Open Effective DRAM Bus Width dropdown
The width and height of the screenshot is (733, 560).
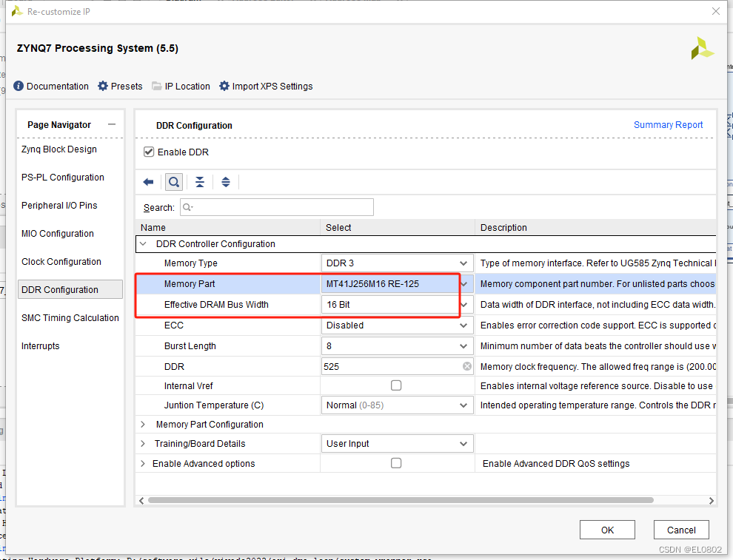click(397, 305)
